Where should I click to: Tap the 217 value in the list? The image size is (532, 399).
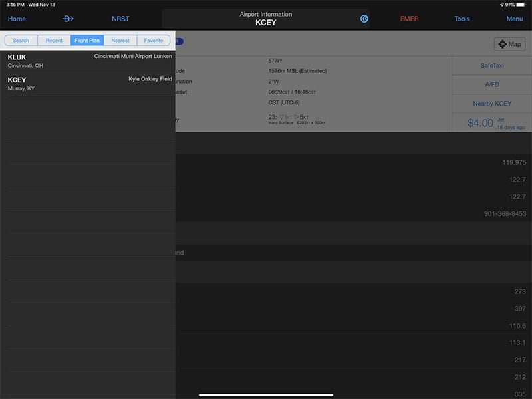(520, 360)
